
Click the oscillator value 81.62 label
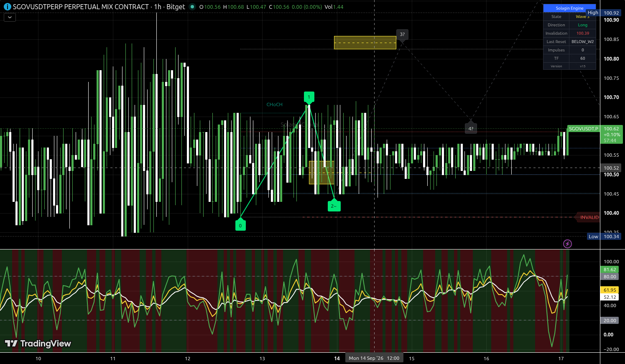click(x=610, y=270)
